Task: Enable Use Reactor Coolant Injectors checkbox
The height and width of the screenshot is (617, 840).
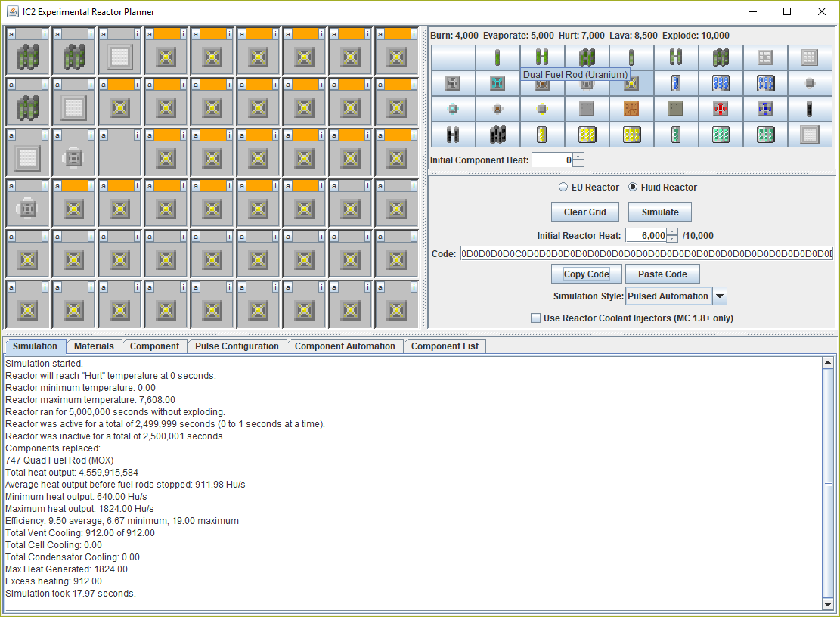Action: [536, 318]
